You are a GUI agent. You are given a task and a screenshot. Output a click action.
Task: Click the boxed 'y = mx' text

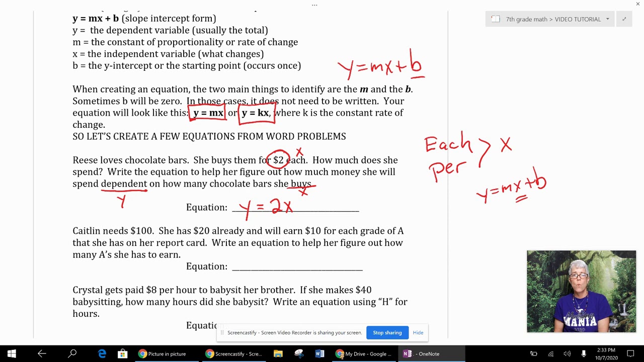pos(208,113)
